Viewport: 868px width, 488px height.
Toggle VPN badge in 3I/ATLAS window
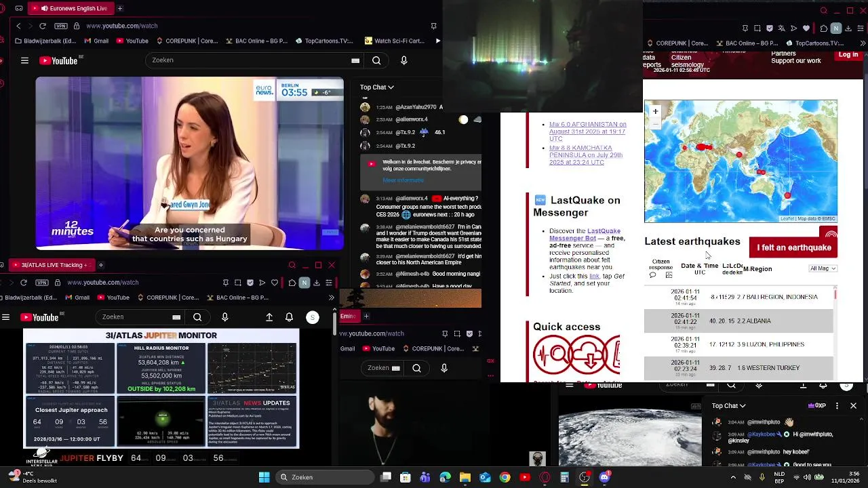tap(42, 283)
